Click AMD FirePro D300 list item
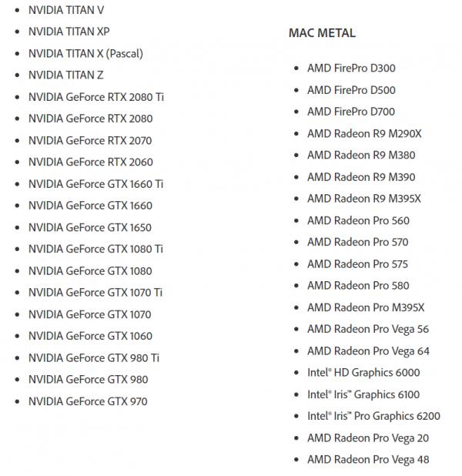The width and height of the screenshot is (462, 476). coord(351,68)
